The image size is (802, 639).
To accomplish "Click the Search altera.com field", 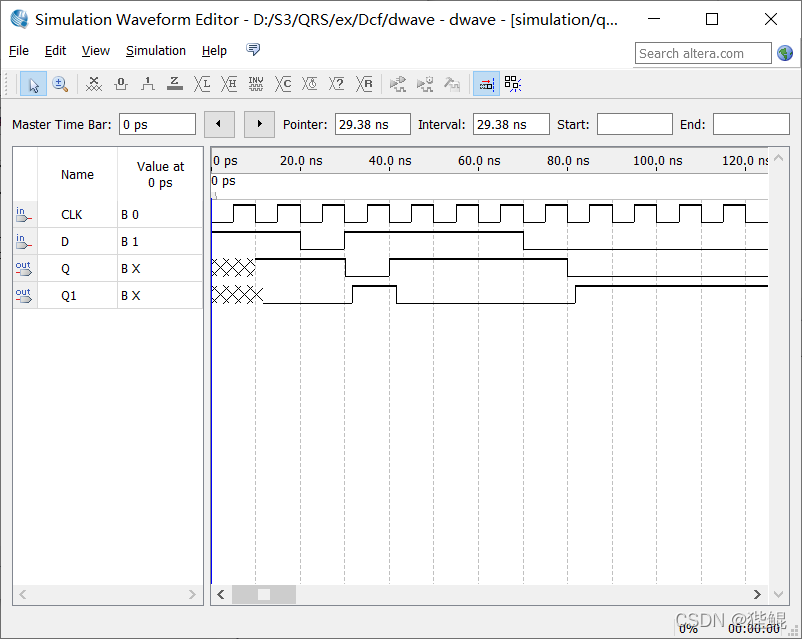I will [703, 53].
